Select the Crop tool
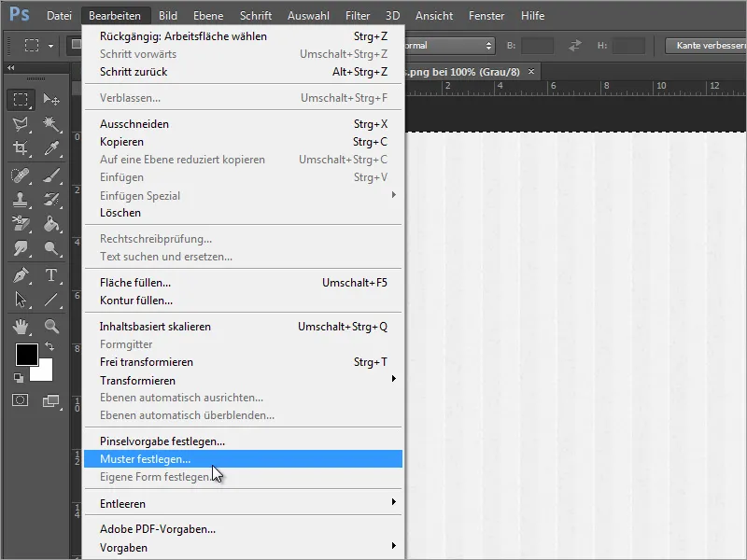 [21, 148]
